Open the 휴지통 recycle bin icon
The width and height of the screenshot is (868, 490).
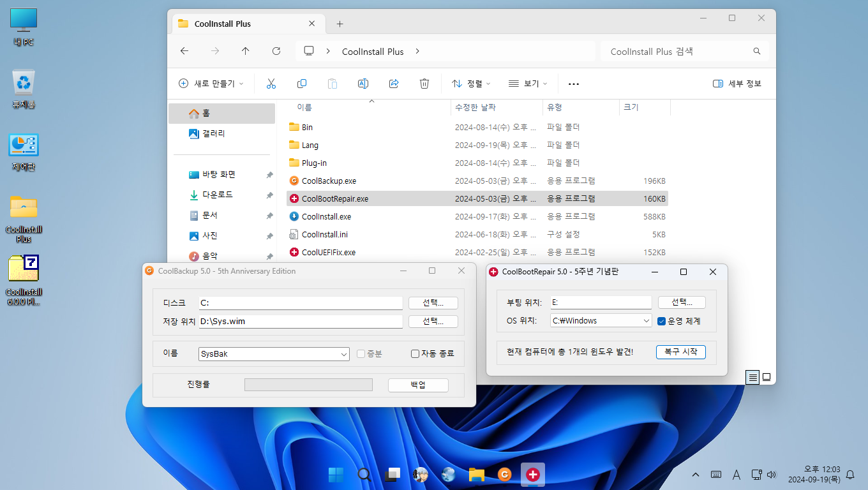pos(24,89)
